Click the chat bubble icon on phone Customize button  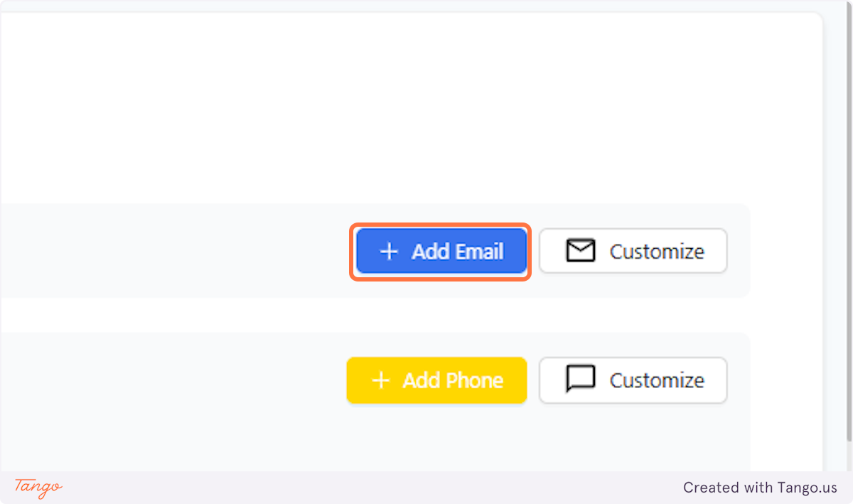click(x=581, y=380)
